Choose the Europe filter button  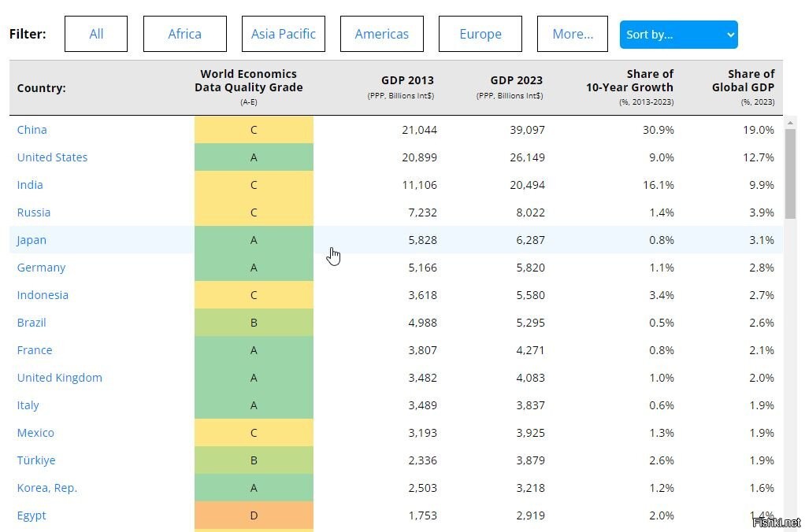[480, 34]
